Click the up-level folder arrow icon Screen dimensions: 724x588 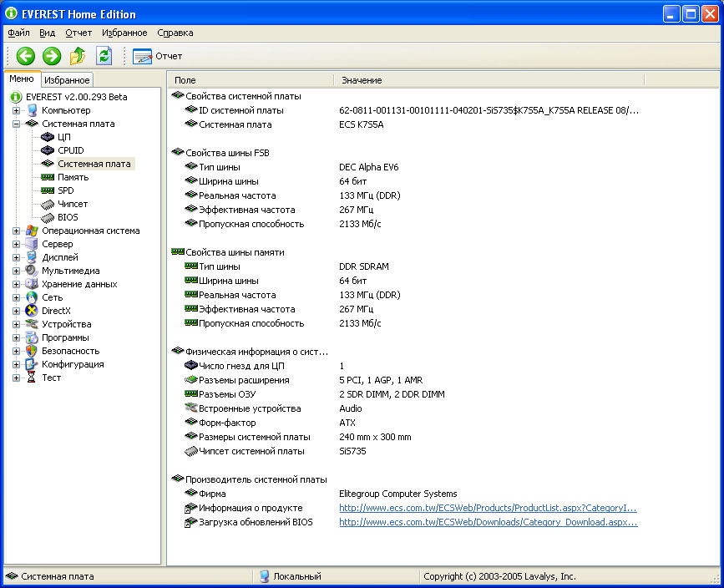[x=78, y=56]
